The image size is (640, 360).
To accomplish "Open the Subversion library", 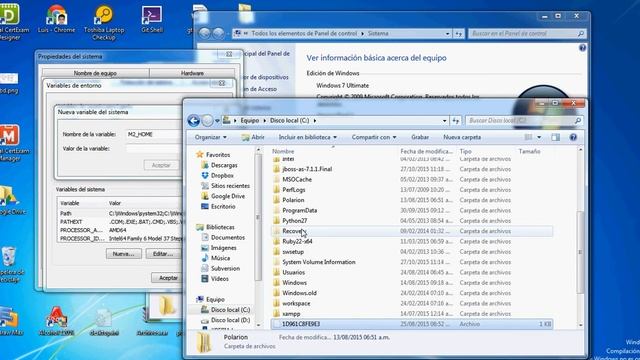I will point(225,269).
